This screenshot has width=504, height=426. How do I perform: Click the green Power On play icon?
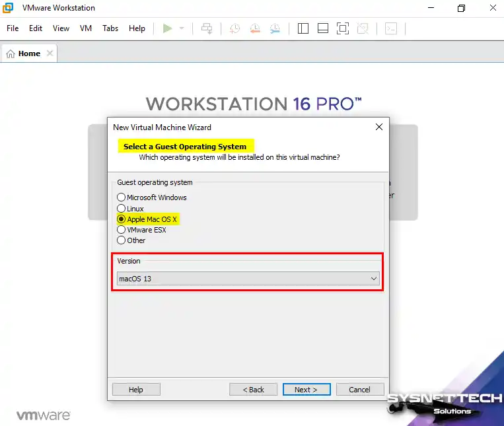167,28
